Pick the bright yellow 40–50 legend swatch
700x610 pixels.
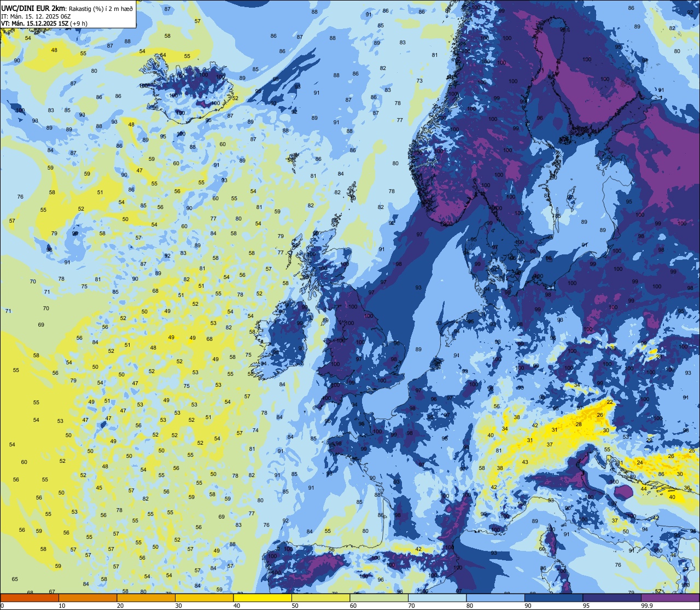coord(262,597)
